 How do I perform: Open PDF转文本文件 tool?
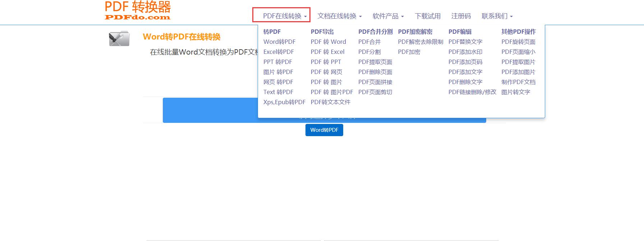coord(331,102)
